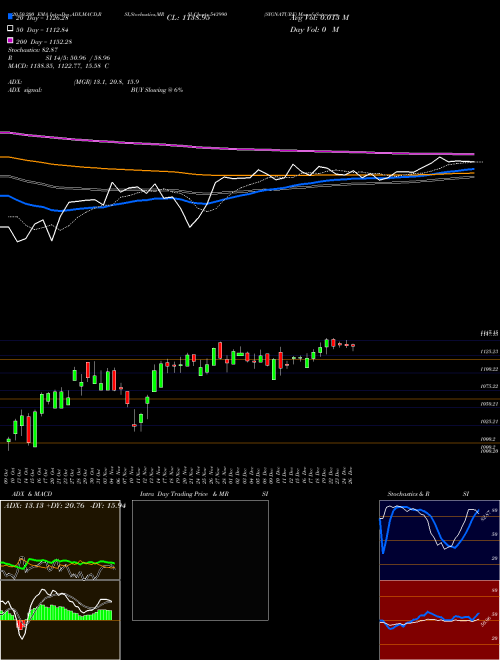
Task: Click the blue Stochastics oscillator chart
Action: tap(439, 540)
